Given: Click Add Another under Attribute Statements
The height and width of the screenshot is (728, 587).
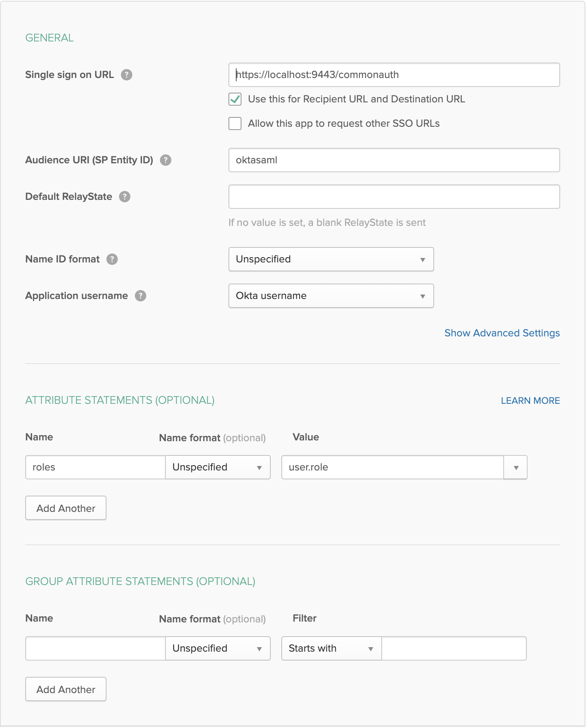Looking at the screenshot, I should click(x=66, y=508).
